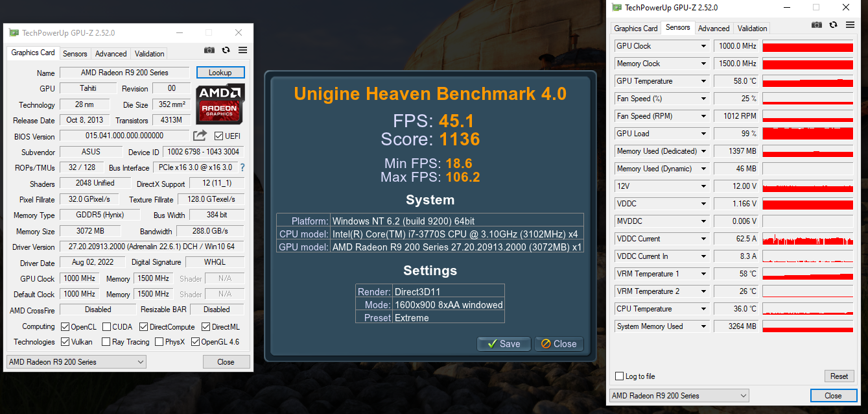The width and height of the screenshot is (868, 414).
Task: Toggle the Ray Tracing checkbox
Action: click(106, 341)
